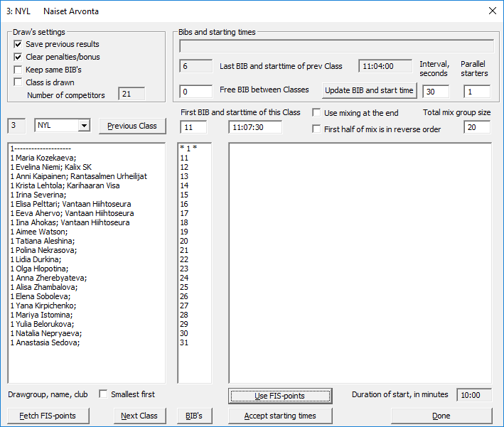Open the NYL class dropdown

tap(85, 126)
